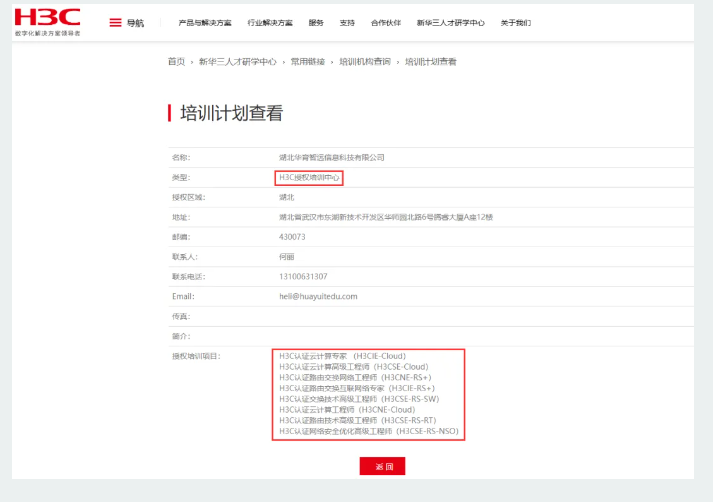Click the company name 湖北华育智远信息科技有限公司

coord(332,158)
